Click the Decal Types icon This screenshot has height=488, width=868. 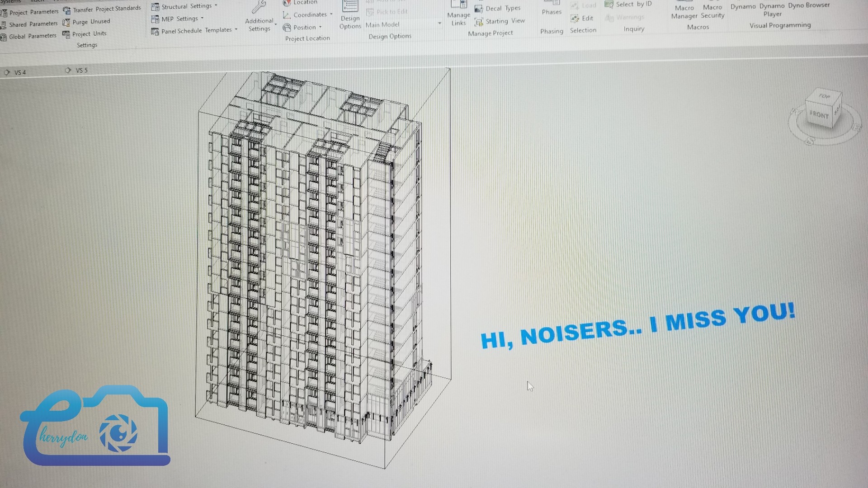point(479,9)
